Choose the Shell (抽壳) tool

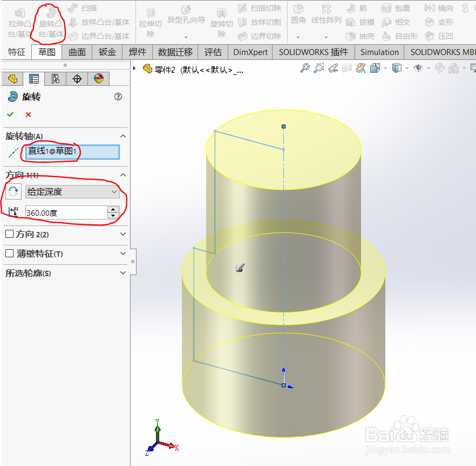click(x=361, y=36)
